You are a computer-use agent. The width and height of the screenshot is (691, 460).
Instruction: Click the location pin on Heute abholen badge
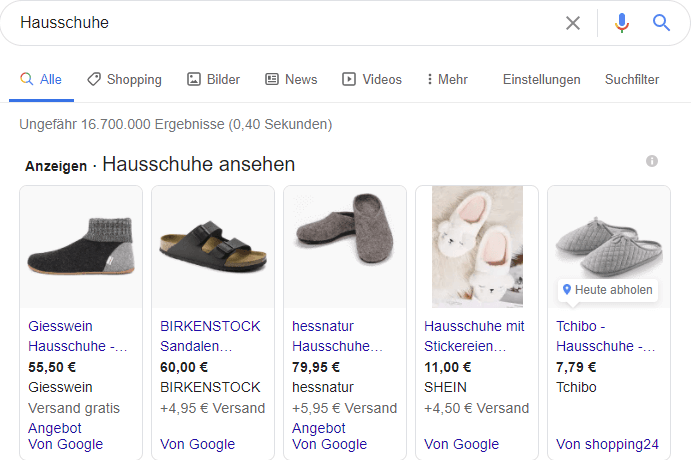tap(567, 289)
